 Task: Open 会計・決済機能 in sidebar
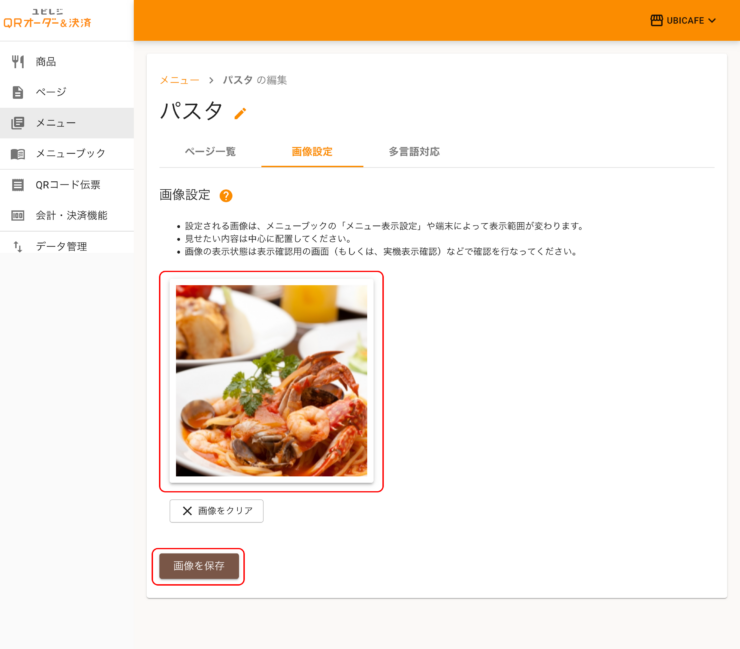tap(67, 216)
